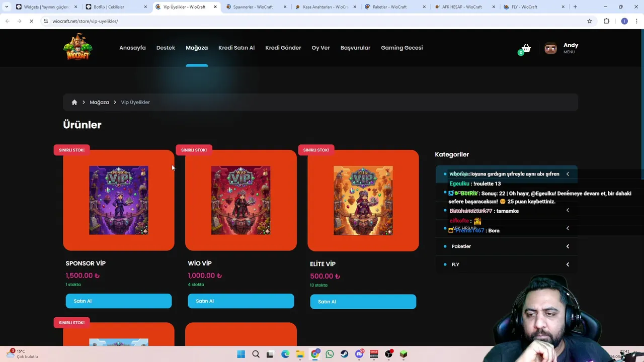The height and width of the screenshot is (362, 644).
Task: Expand the FLY category chevron
Action: click(x=568, y=264)
